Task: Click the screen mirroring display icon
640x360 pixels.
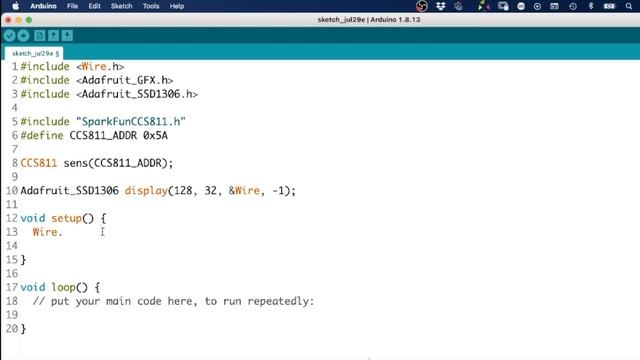Action: click(x=503, y=6)
